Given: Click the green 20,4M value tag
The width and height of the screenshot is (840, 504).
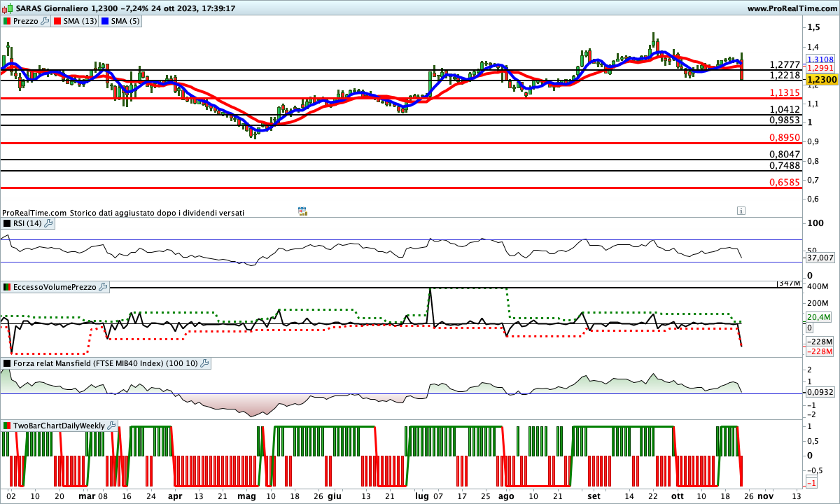Looking at the screenshot, I should point(820,316).
